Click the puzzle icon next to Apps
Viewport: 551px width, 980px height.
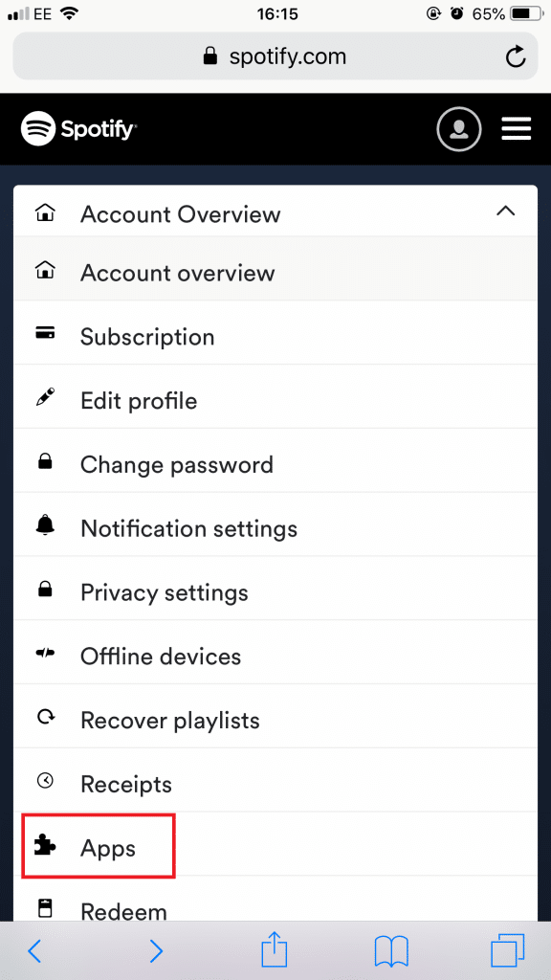point(45,845)
